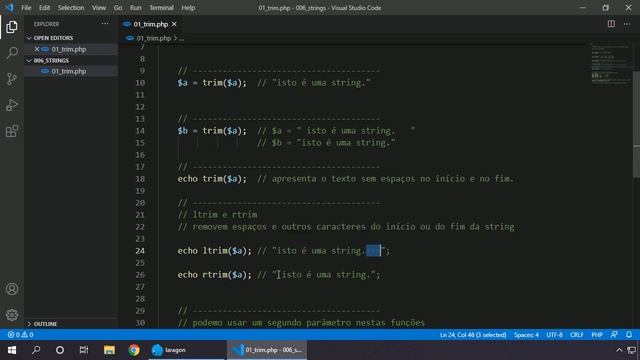Open the Selection menu
640x360 pixels.
[71, 8]
